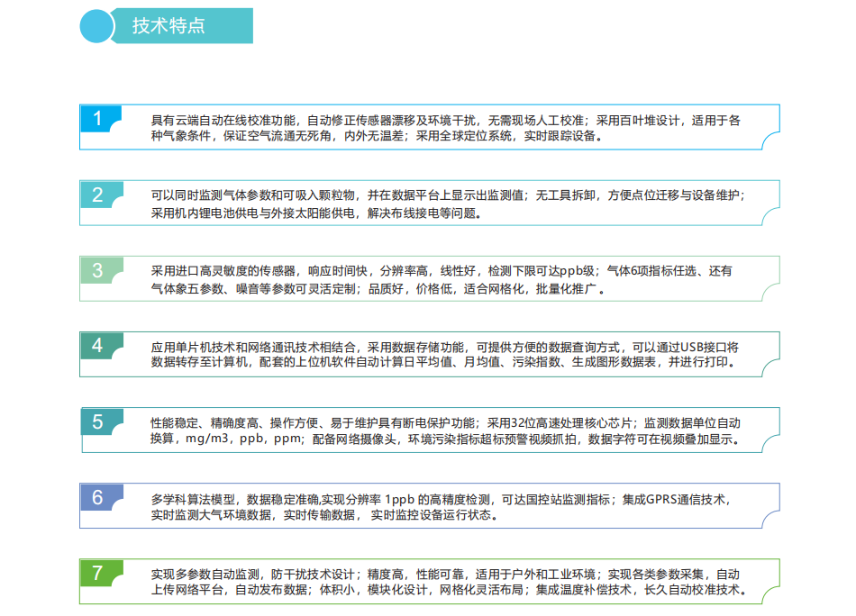Click the purple-blue number 6 badge
The image size is (856, 616).
99,497
